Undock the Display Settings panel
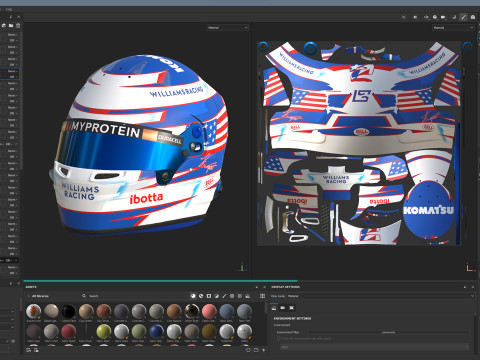Viewport: 480px width, 360px height. (465, 287)
